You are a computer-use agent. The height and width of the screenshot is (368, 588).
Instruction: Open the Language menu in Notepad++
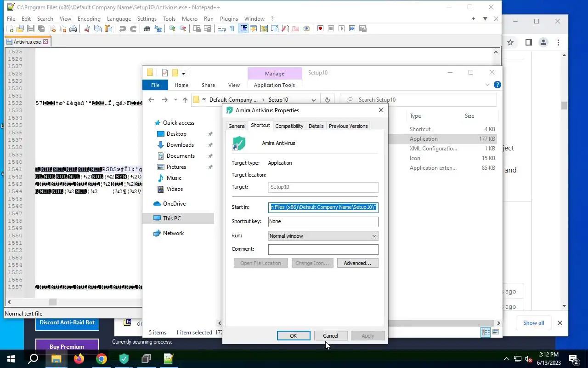pos(119,19)
